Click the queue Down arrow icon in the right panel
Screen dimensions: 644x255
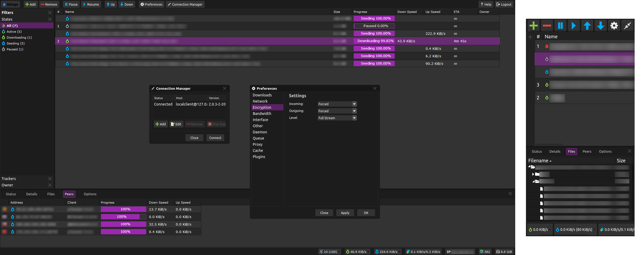point(601,26)
